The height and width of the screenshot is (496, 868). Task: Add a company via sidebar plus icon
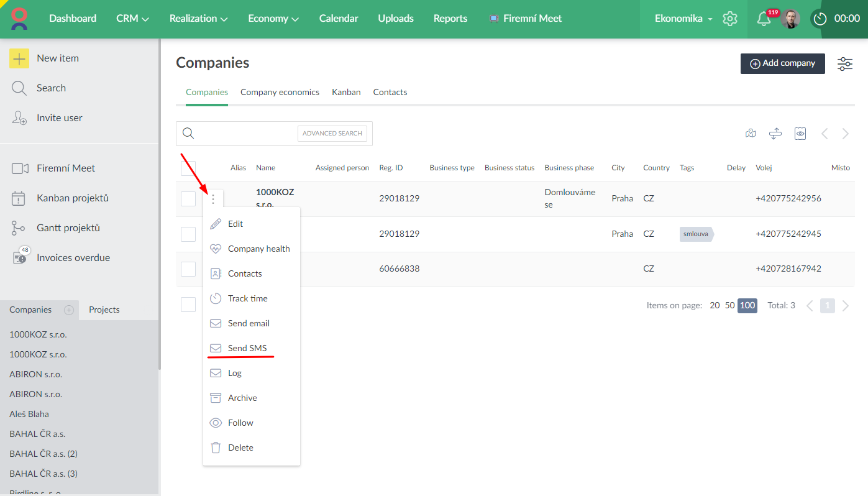69,310
